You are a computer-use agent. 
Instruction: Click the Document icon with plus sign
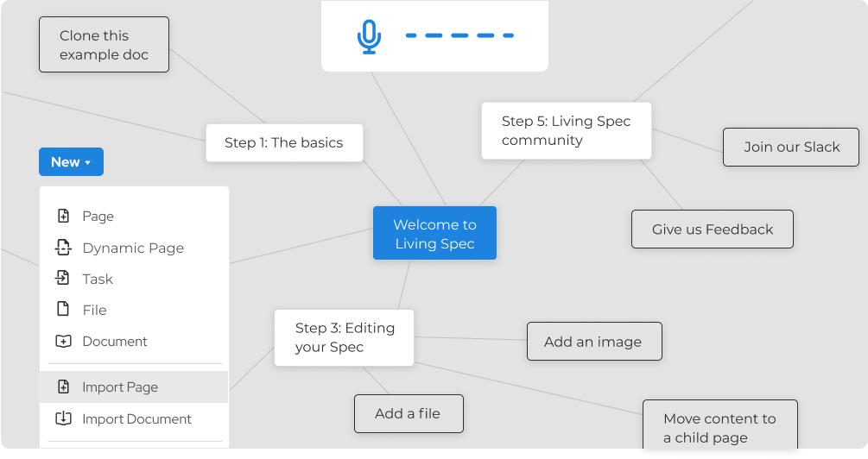tap(63, 341)
